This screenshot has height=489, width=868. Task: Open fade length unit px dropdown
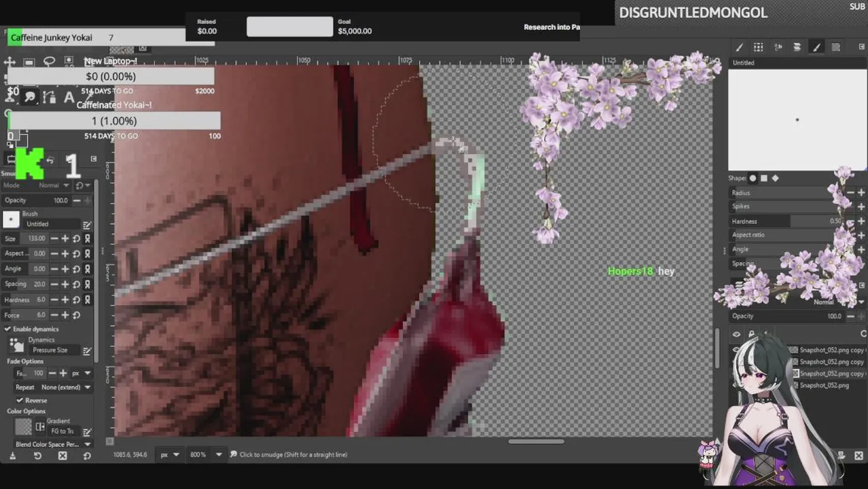click(81, 374)
